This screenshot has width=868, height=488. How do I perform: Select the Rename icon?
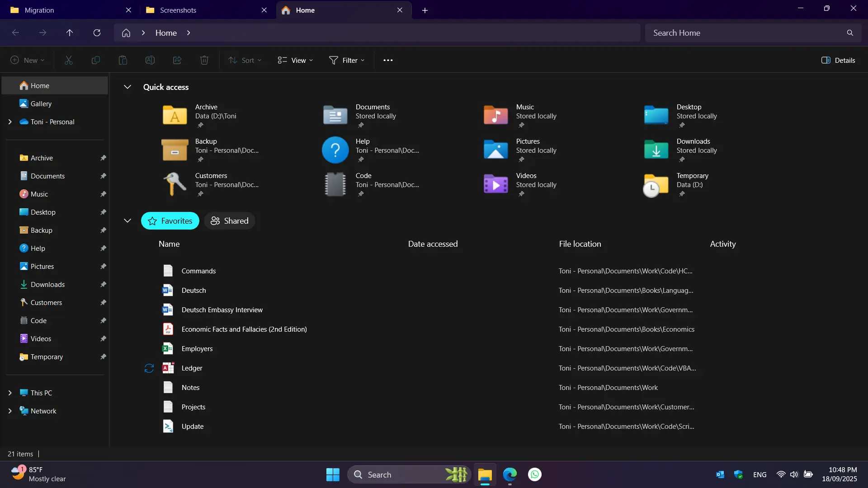click(150, 60)
